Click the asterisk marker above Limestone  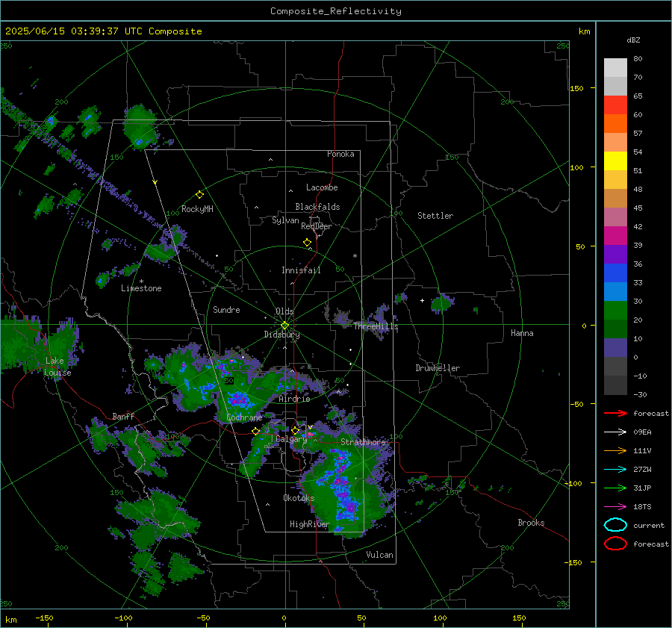click(x=141, y=282)
